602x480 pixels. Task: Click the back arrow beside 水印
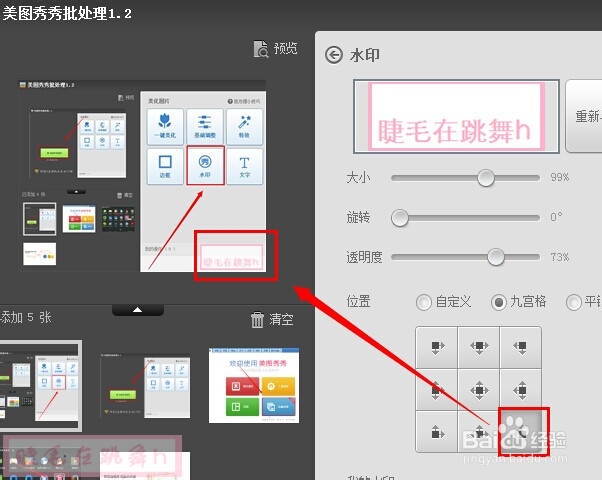point(334,55)
